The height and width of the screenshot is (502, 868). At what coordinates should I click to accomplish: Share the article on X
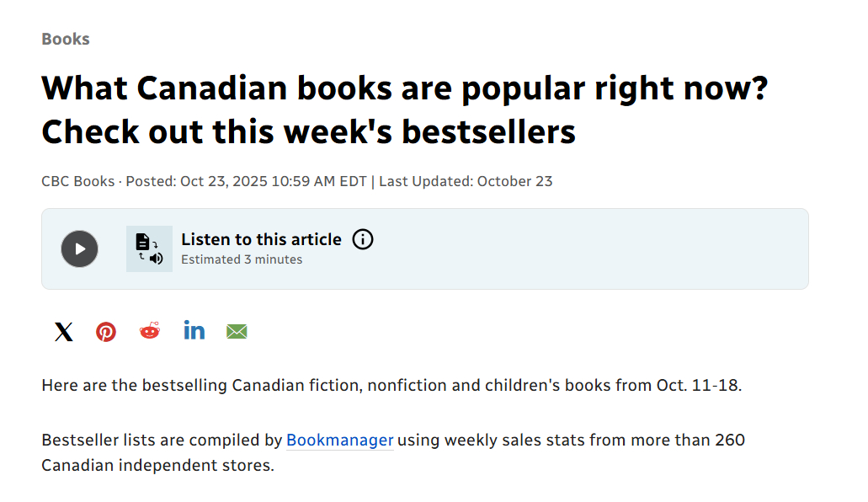pyautogui.click(x=64, y=332)
